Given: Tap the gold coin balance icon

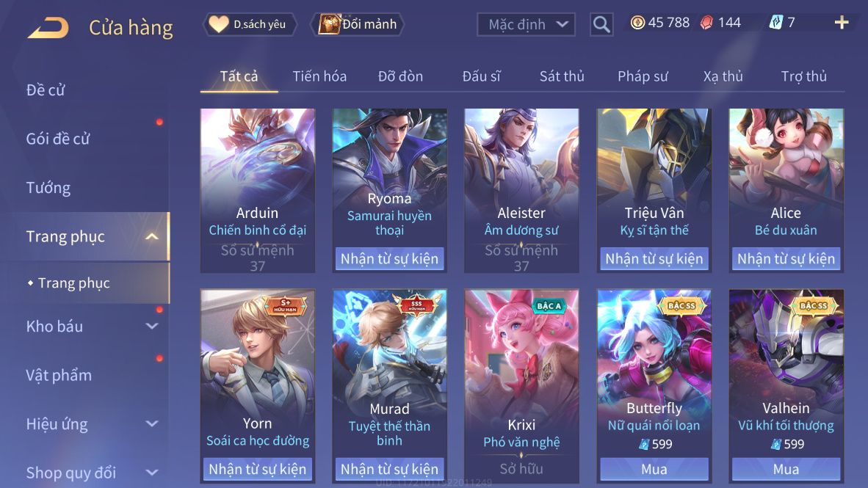Looking at the screenshot, I should pos(637,23).
